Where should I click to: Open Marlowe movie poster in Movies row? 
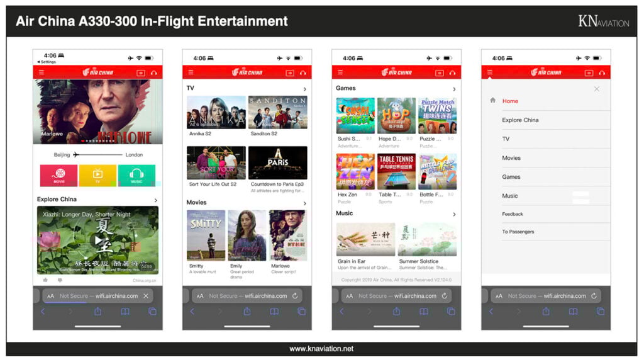click(288, 235)
